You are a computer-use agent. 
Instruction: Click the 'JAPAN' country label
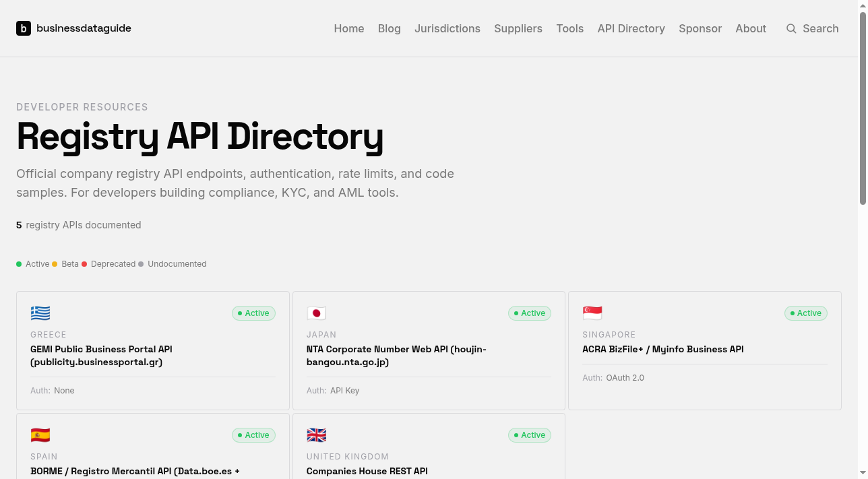coord(321,335)
